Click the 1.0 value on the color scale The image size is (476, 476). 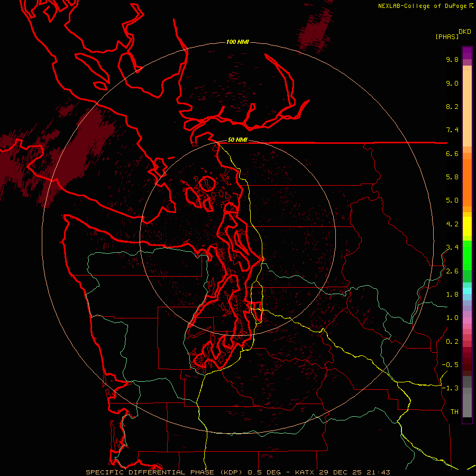pyautogui.click(x=452, y=318)
